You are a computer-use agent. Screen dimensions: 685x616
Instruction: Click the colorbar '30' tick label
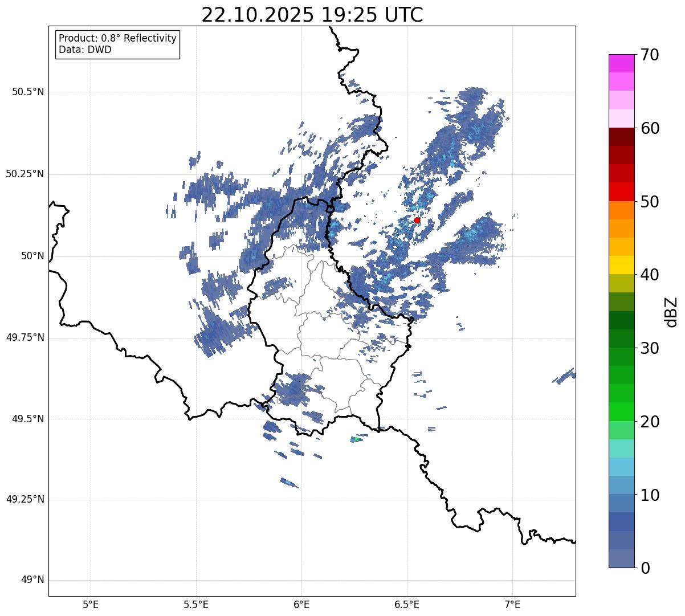point(650,348)
